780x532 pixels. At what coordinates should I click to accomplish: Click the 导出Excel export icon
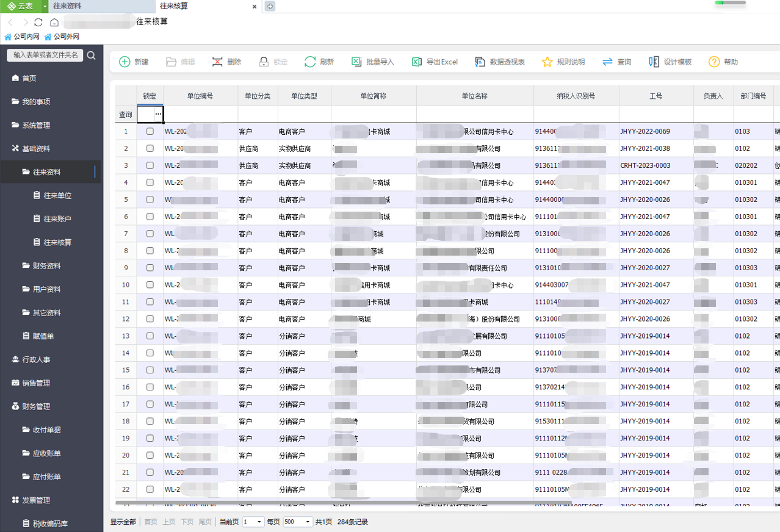point(416,62)
